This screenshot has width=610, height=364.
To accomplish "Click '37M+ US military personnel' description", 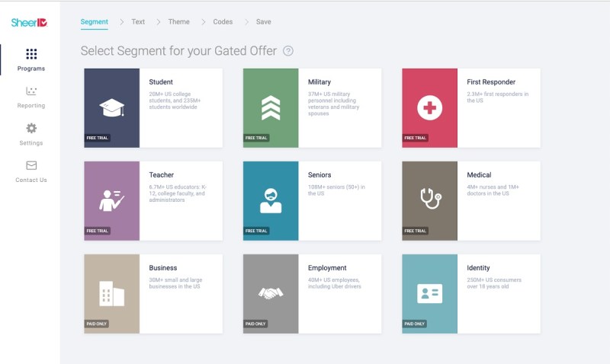I will click(x=333, y=104).
